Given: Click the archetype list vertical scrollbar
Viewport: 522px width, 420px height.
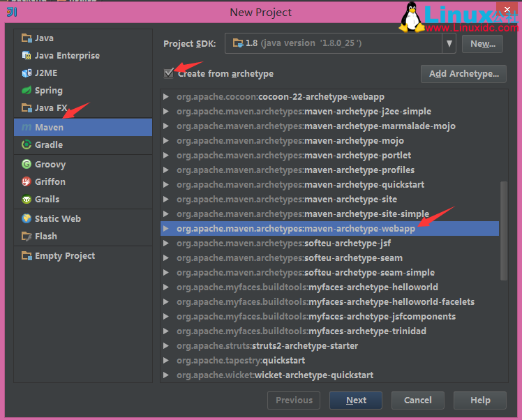Looking at the screenshot, I should (x=504, y=231).
